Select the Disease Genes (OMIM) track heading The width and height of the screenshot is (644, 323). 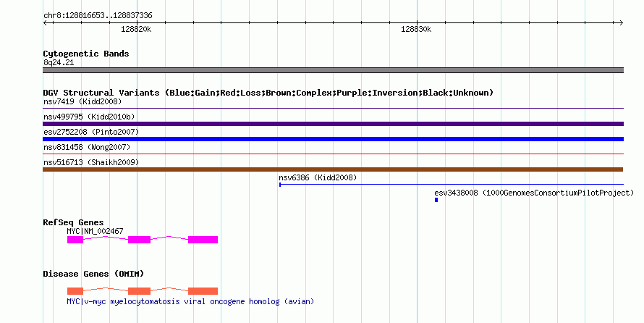[x=93, y=274]
